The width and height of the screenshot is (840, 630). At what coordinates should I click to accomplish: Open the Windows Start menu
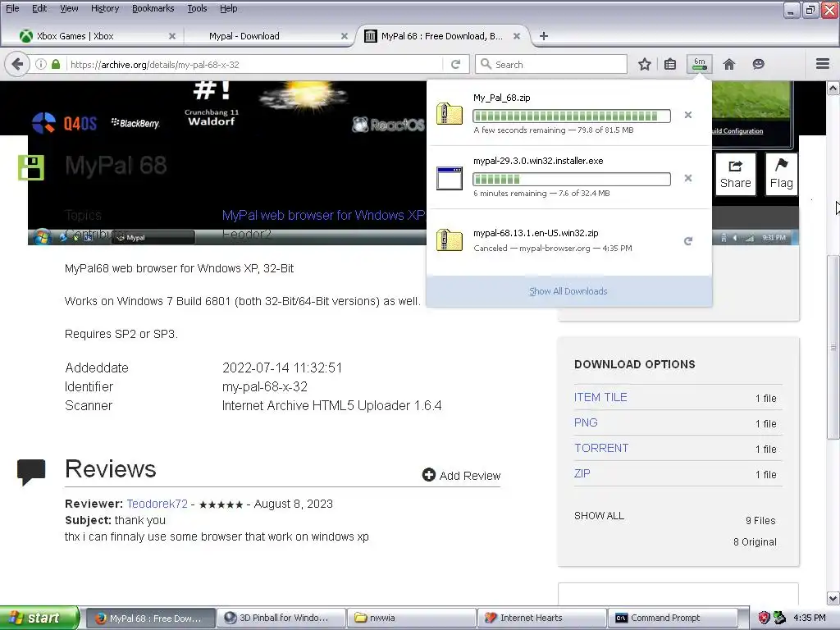[39, 618]
